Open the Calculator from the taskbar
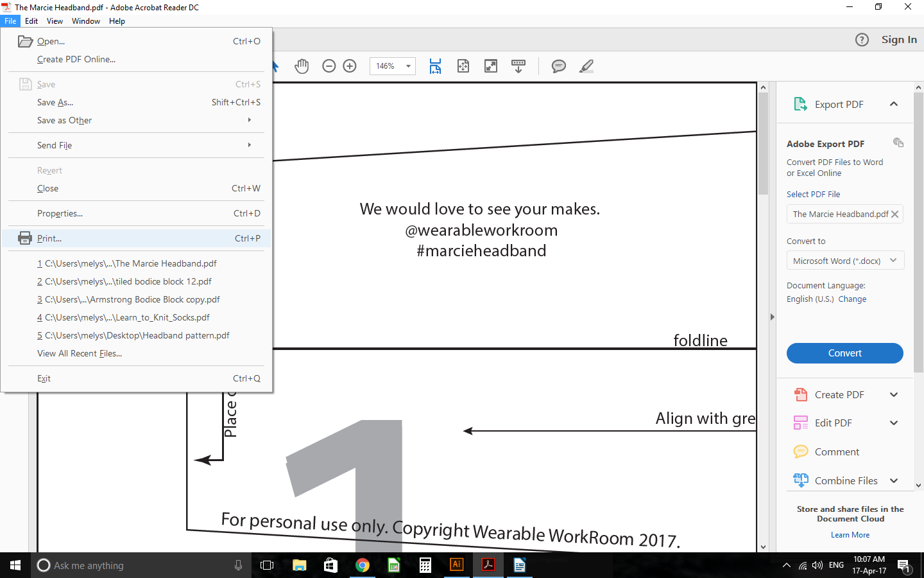This screenshot has height=578, width=924. coord(425,565)
